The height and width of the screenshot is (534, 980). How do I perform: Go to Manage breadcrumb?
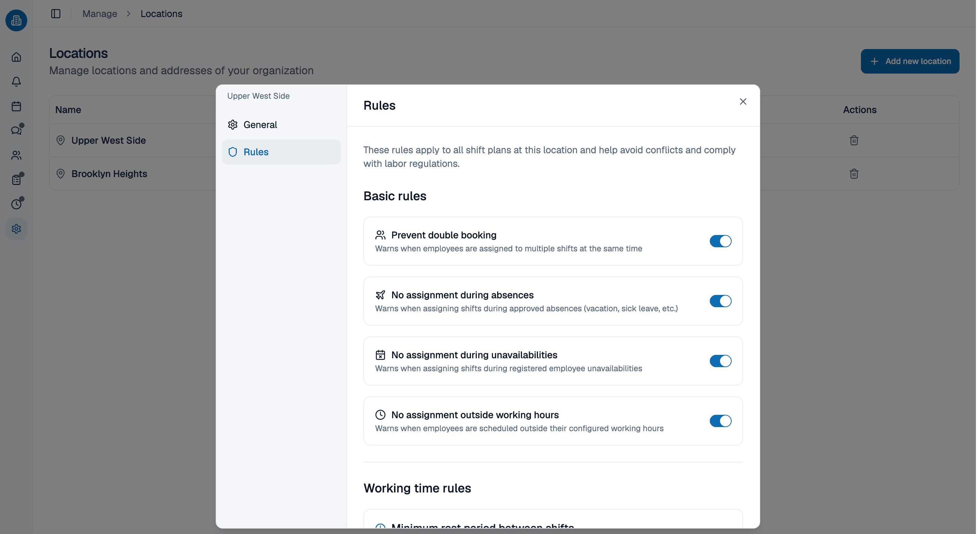pyautogui.click(x=100, y=14)
